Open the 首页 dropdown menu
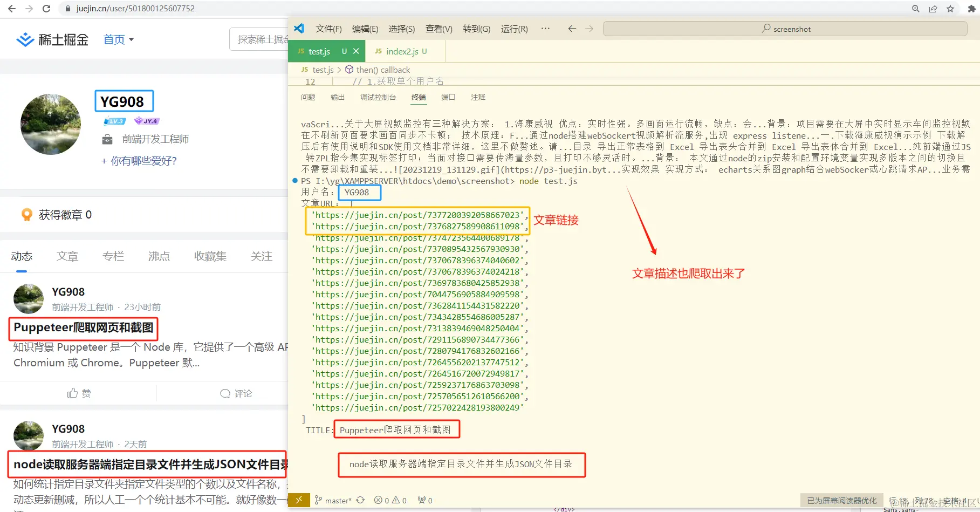The image size is (980, 512). [x=119, y=39]
